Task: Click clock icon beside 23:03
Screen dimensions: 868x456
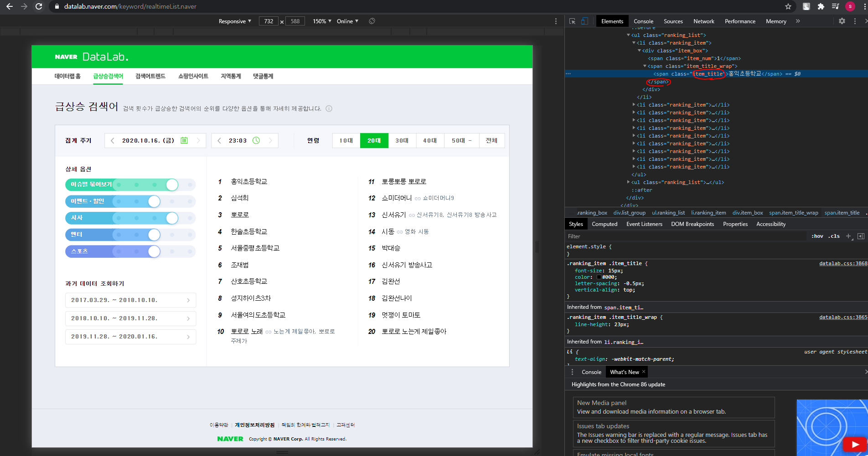Action: [x=256, y=140]
